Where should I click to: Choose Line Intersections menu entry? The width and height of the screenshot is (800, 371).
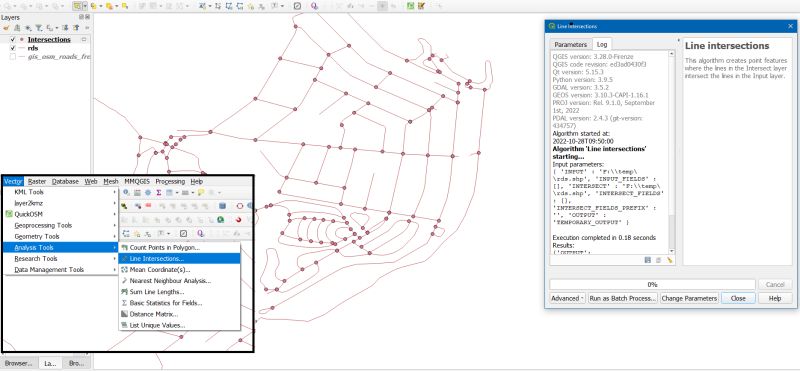179,259
